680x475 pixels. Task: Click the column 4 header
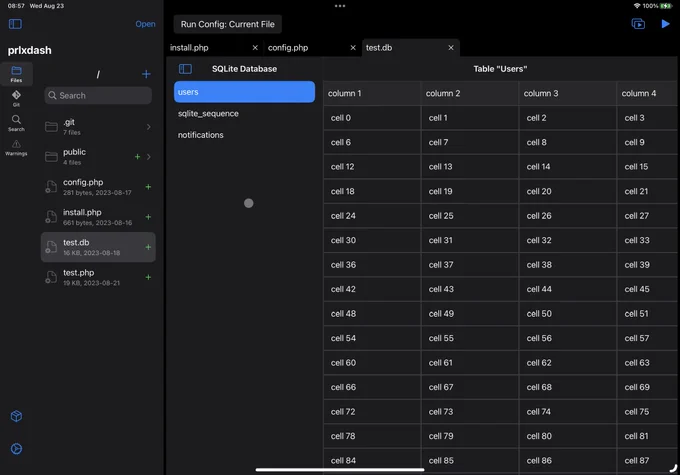pos(647,93)
